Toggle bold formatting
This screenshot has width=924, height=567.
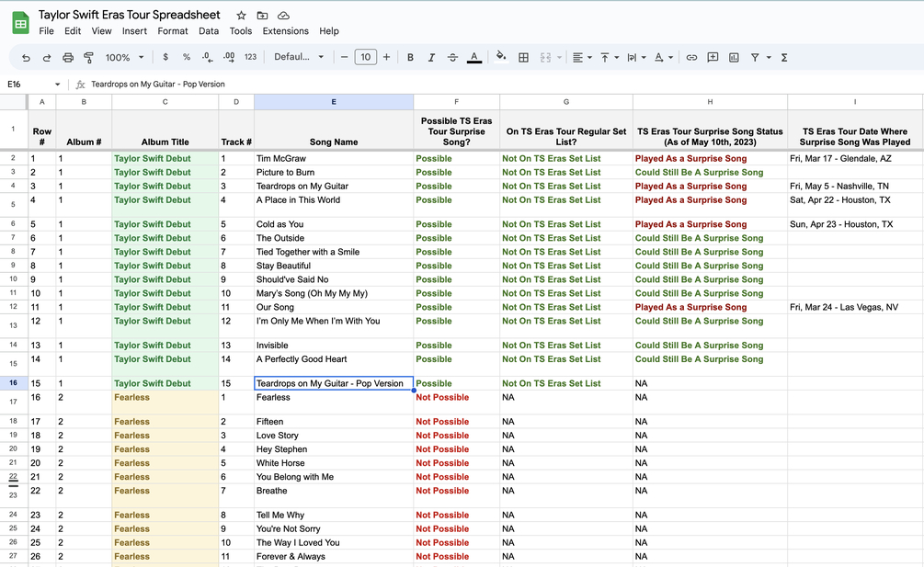coord(410,57)
